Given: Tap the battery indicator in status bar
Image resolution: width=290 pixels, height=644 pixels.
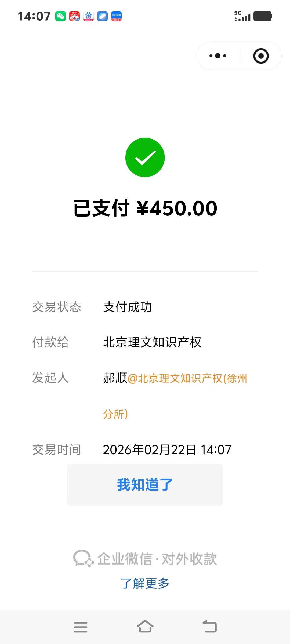Looking at the screenshot, I should tap(263, 16).
